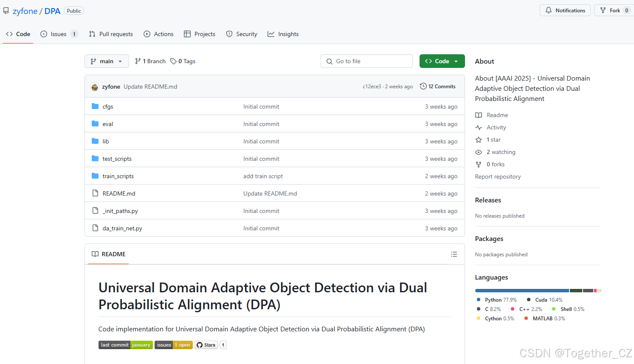The width and height of the screenshot is (634, 364).
Task: Open the README outline list icon
Action: click(x=454, y=254)
